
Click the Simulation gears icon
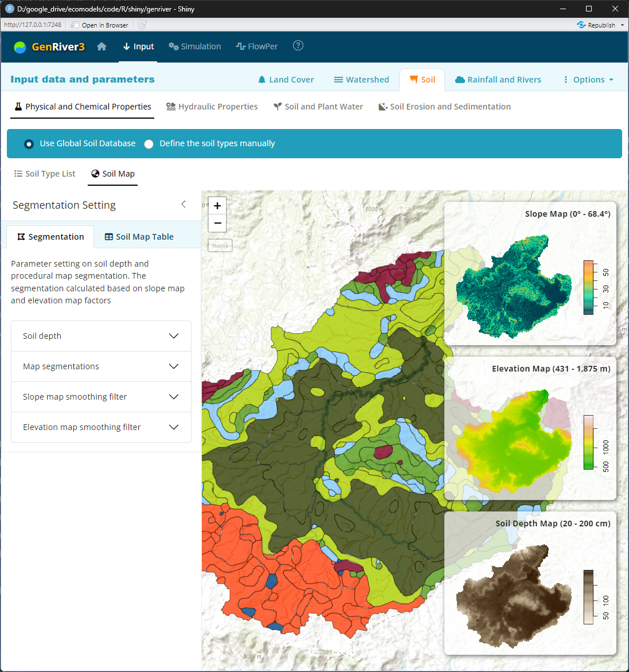coord(174,46)
